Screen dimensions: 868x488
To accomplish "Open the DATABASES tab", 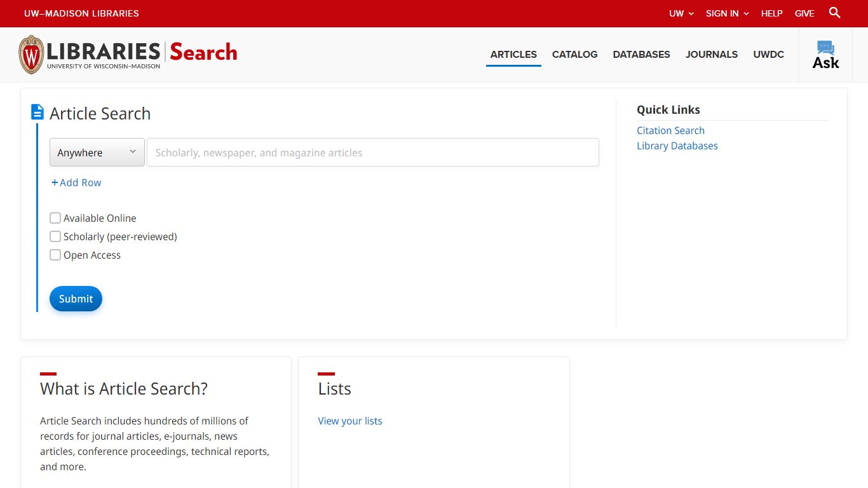I will pos(641,55).
